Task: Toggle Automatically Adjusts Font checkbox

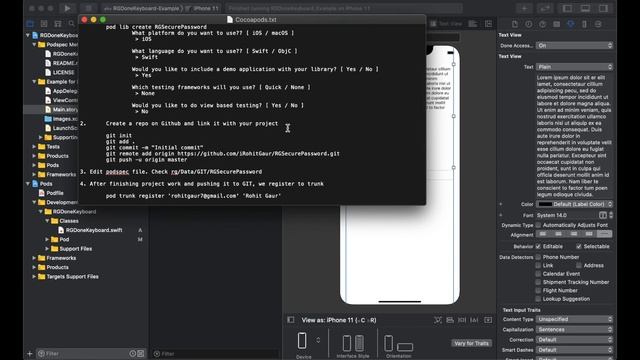Action: pyautogui.click(x=538, y=225)
